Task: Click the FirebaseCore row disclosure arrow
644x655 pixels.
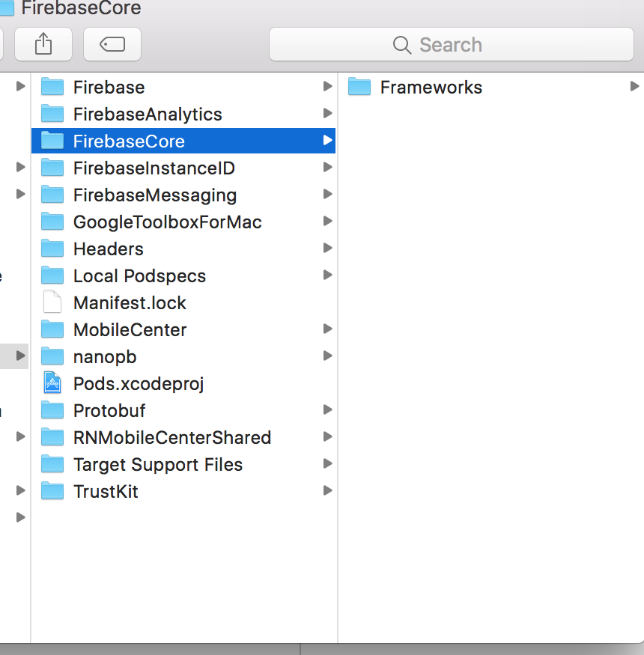Action: pyautogui.click(x=328, y=141)
